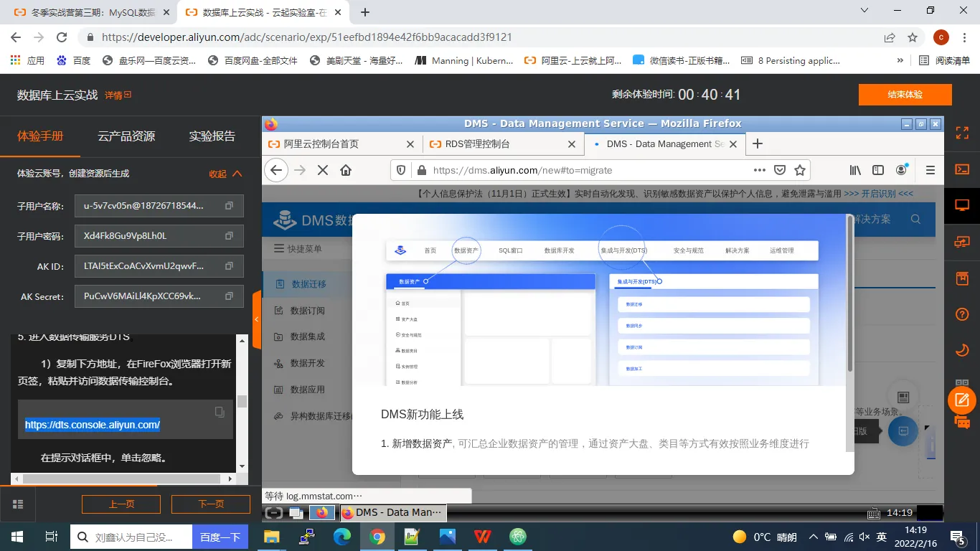Open Chrome reading list 阅读清单

point(945,60)
